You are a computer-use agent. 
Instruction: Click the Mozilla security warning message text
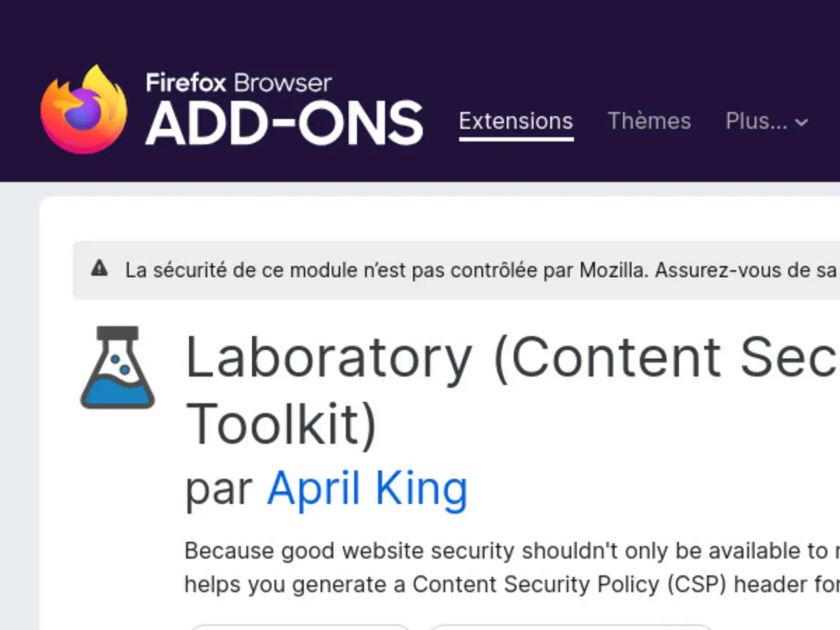pyautogui.click(x=420, y=270)
